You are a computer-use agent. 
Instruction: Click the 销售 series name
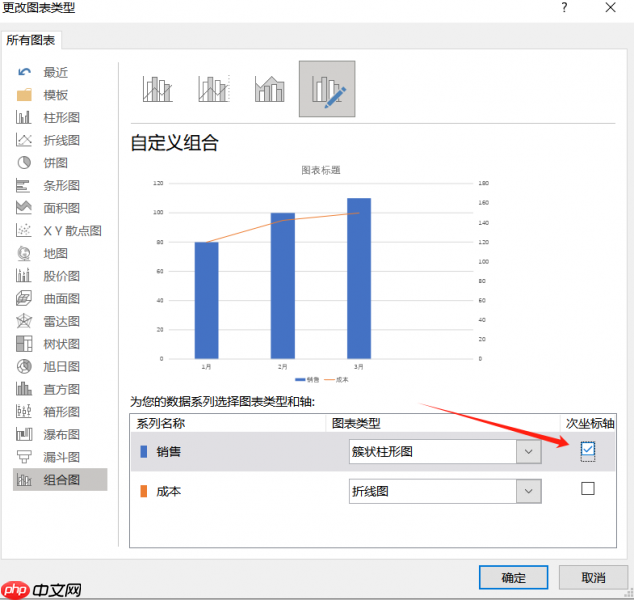pos(169,452)
